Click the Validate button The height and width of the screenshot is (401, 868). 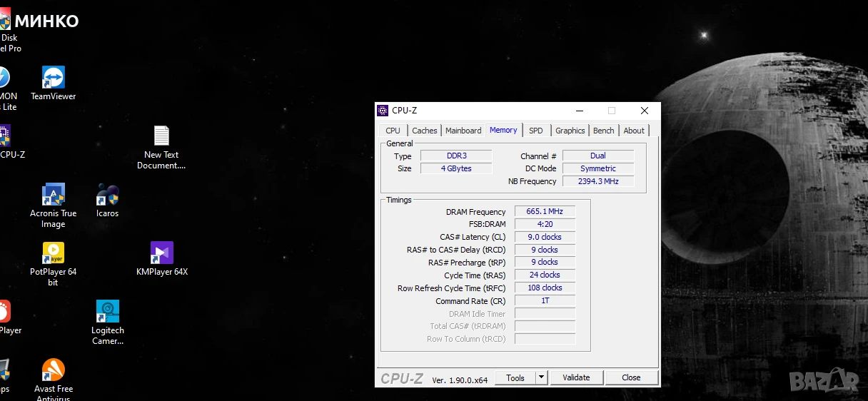pyautogui.click(x=576, y=378)
